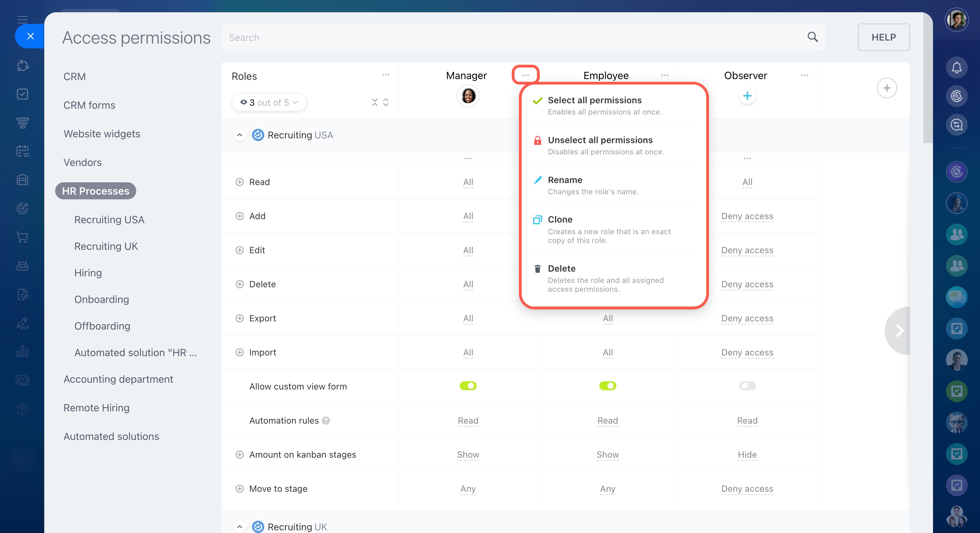Click the search magnifier icon
This screenshot has height=533, width=980.
click(x=812, y=37)
